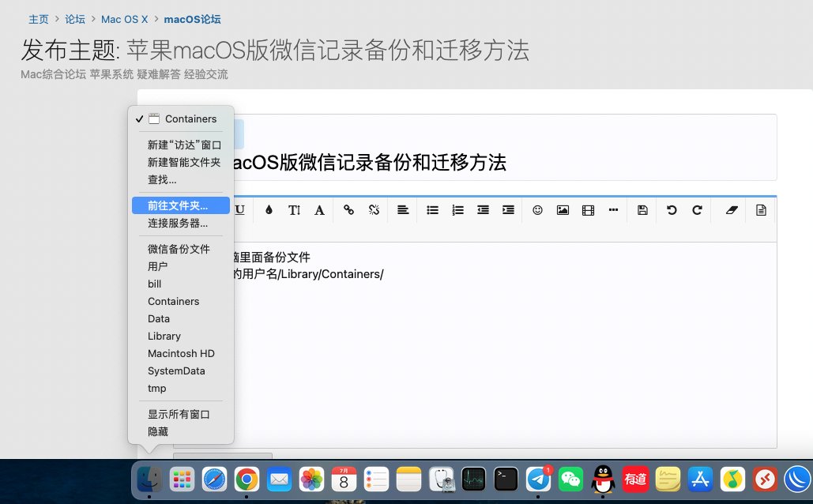Insert an ordered numbered list
Screen dimensions: 813x504
click(x=457, y=210)
